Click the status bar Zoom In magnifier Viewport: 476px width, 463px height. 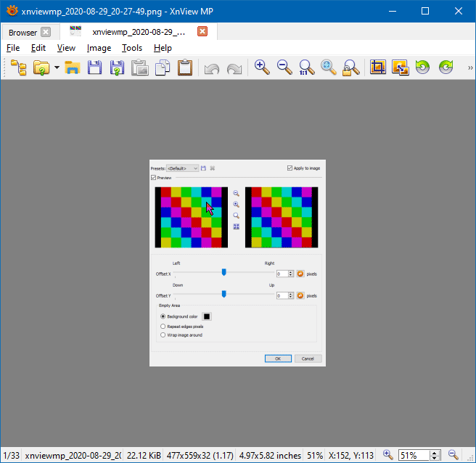(x=387, y=454)
